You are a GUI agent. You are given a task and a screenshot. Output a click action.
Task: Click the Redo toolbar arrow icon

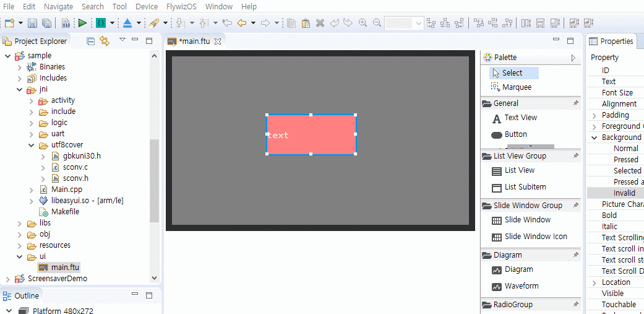(348, 23)
